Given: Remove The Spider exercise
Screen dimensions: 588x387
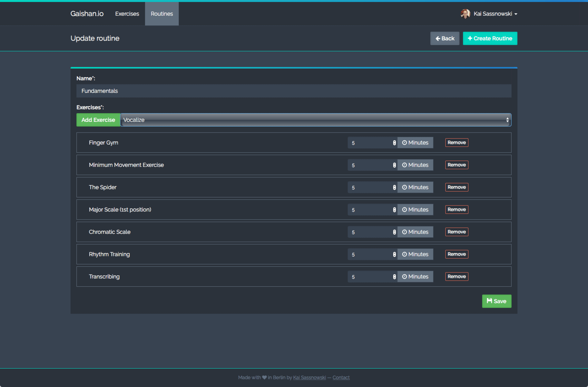Looking at the screenshot, I should [456, 187].
